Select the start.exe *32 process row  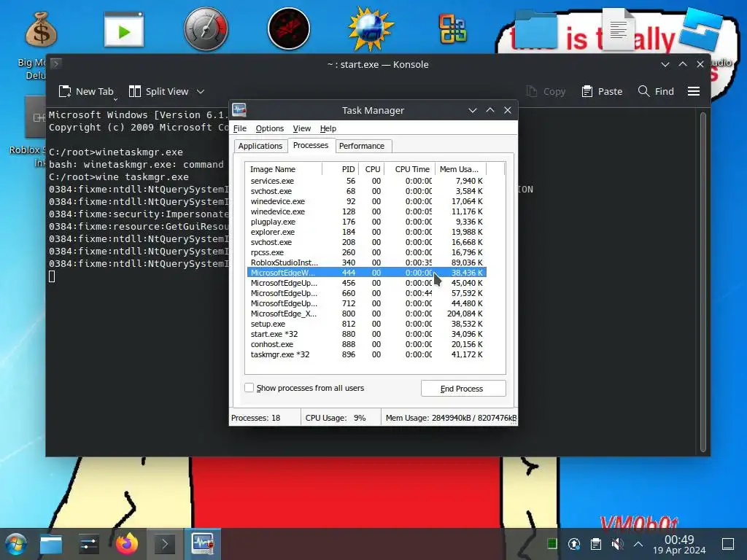click(366, 334)
